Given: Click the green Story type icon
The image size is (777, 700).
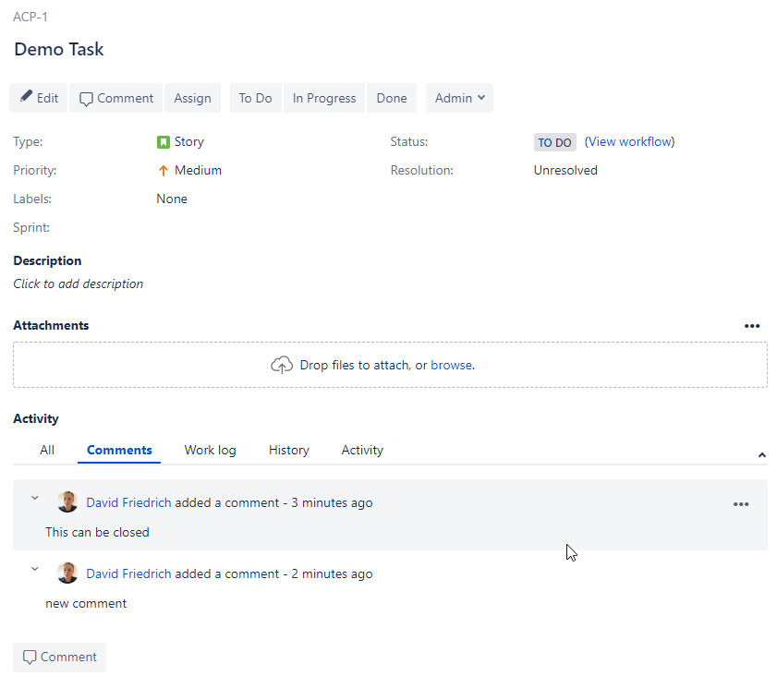Looking at the screenshot, I should (x=163, y=142).
